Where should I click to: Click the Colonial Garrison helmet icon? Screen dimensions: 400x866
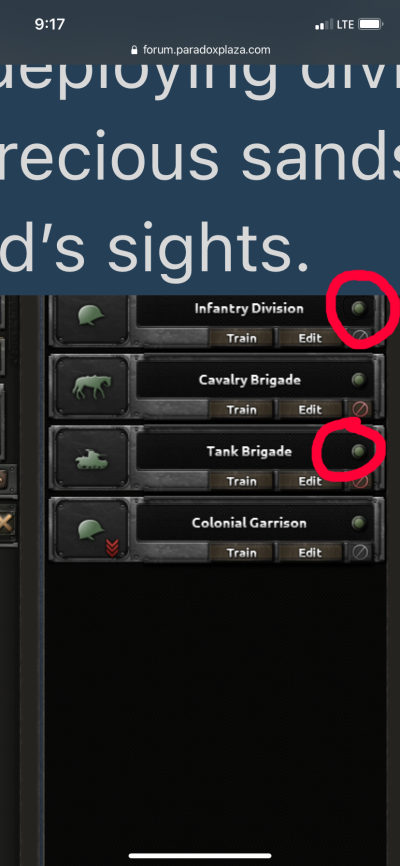(92, 530)
